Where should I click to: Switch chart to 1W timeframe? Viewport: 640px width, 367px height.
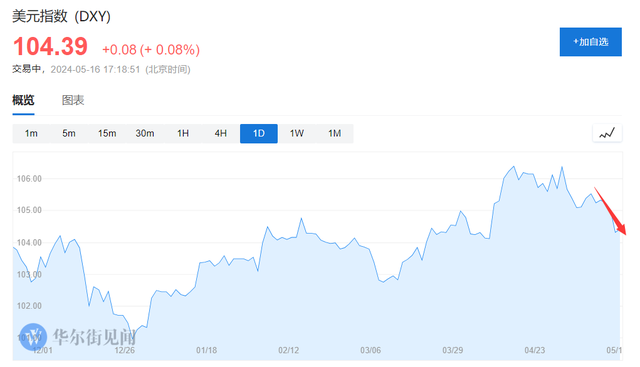[297, 133]
